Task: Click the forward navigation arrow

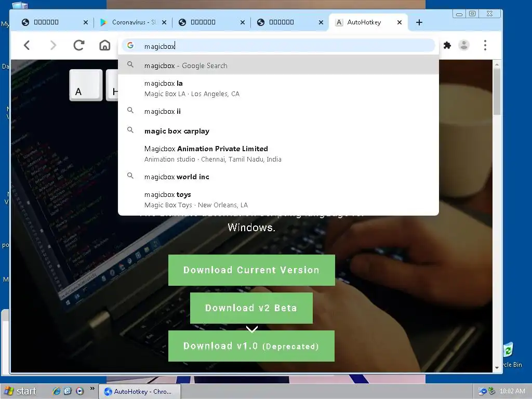Action: 53,45
